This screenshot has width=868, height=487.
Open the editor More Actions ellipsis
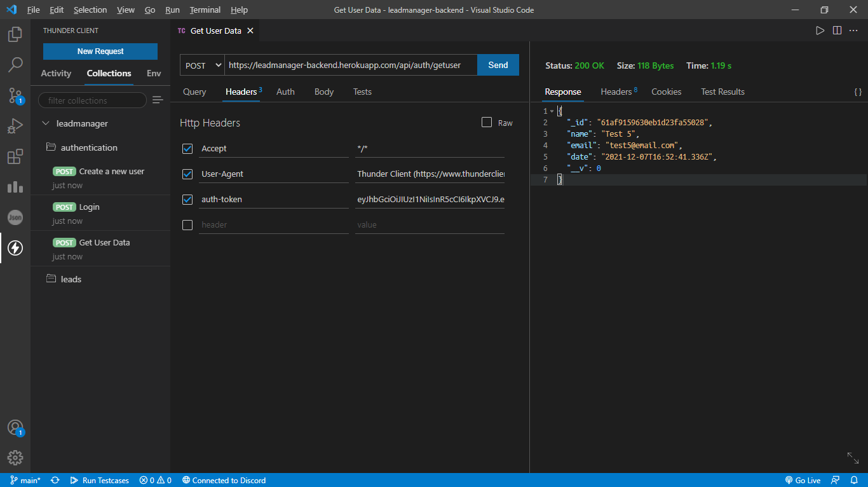[854, 31]
